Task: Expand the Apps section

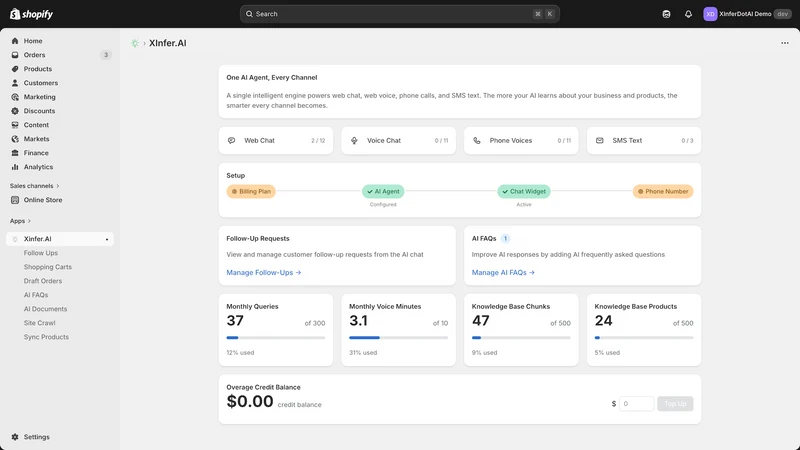Action: (x=20, y=221)
